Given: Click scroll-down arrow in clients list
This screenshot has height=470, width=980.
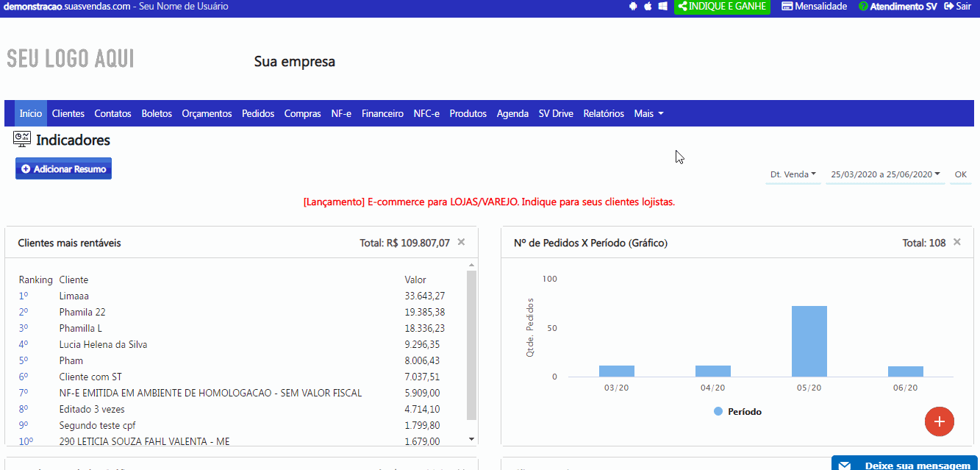Looking at the screenshot, I should click(x=472, y=439).
